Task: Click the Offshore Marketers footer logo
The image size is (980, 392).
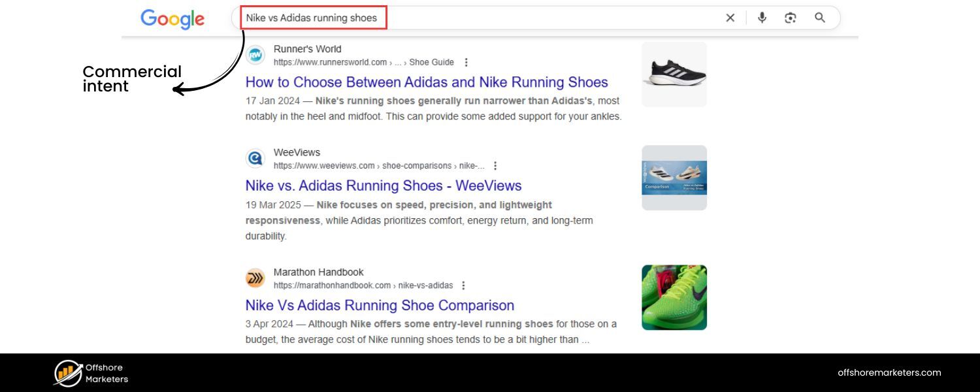Action: pos(90,372)
